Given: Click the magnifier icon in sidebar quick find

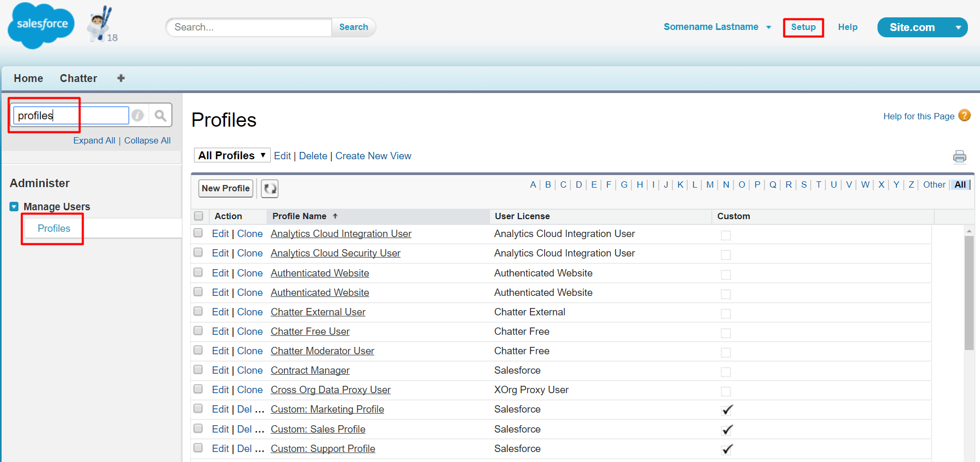Looking at the screenshot, I should [x=160, y=115].
